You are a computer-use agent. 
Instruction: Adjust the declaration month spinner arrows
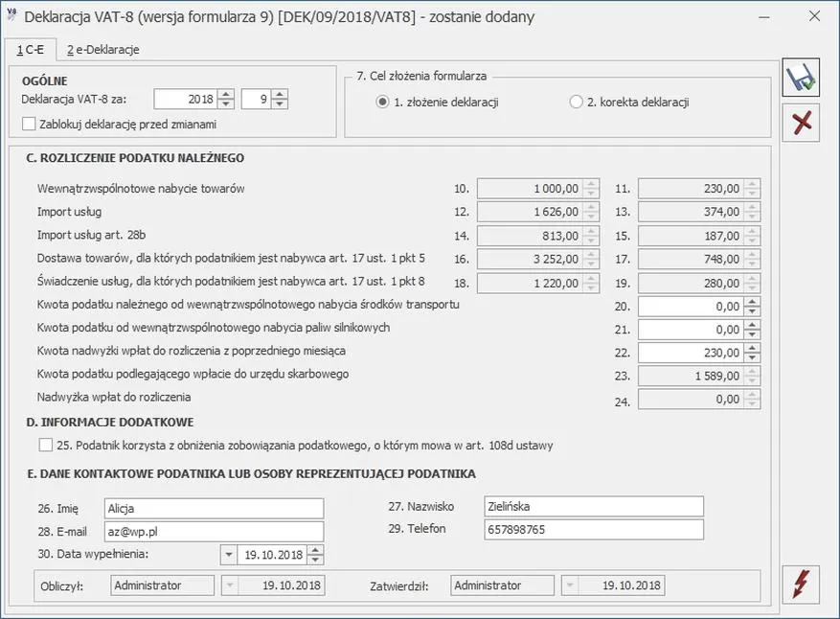280,99
